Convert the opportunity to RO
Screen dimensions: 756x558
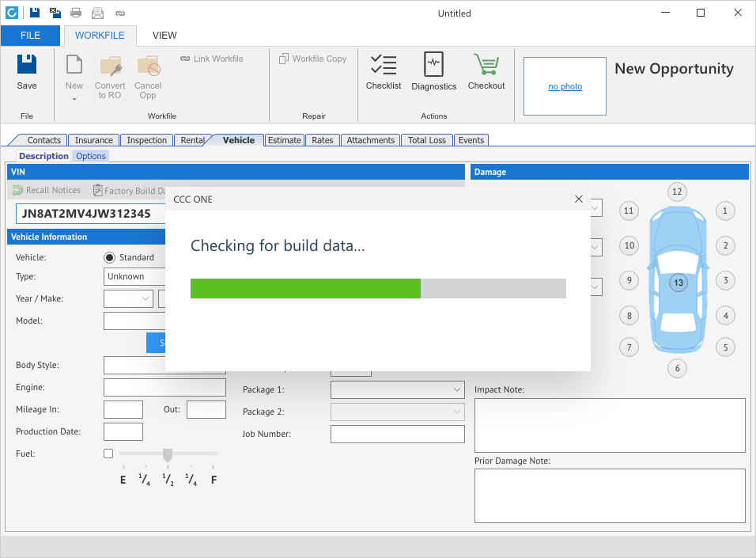pyautogui.click(x=110, y=78)
